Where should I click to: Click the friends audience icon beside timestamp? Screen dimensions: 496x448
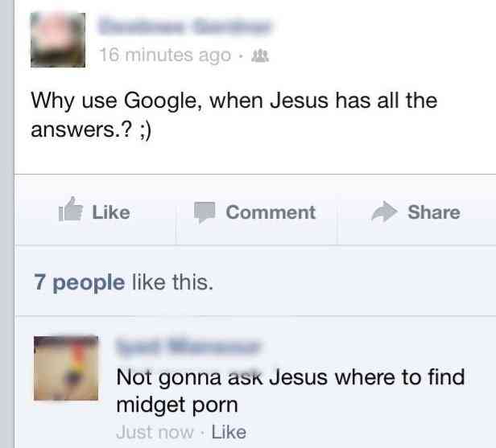click(x=260, y=56)
